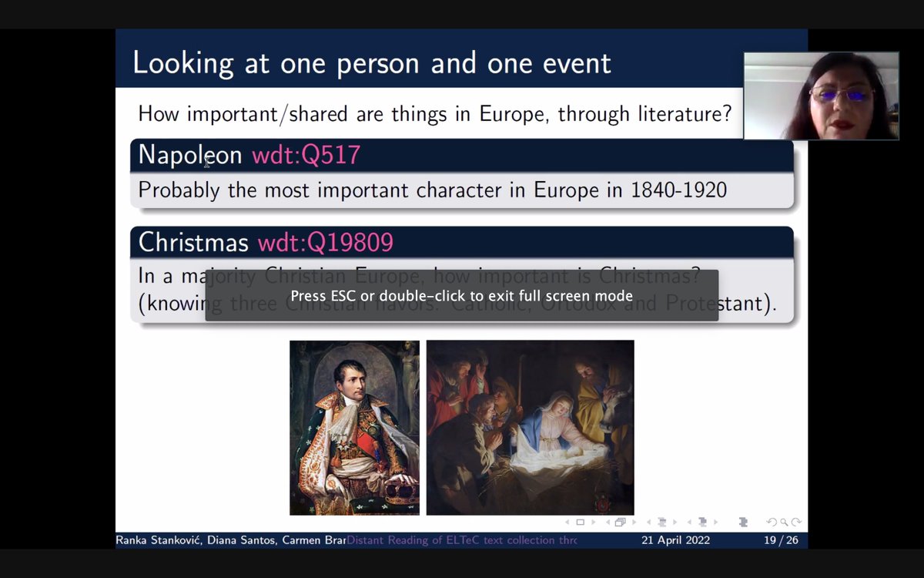Viewport: 924px width, 578px height.
Task: Click the slide number '19 / 26'
Action: point(781,540)
